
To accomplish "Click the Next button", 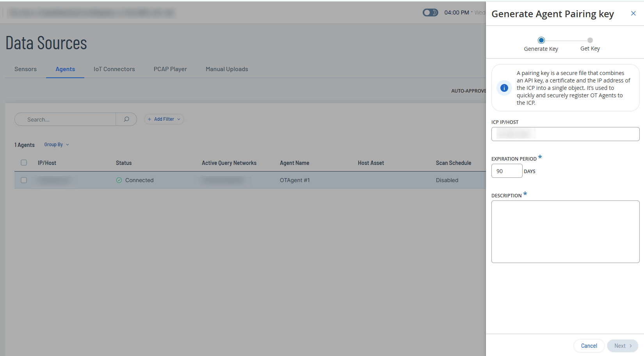I will (x=623, y=346).
